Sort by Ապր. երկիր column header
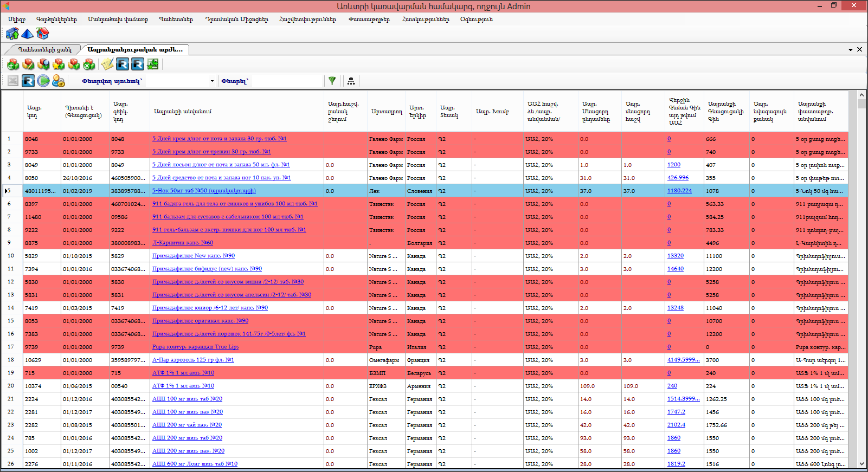 pyautogui.click(x=420, y=112)
